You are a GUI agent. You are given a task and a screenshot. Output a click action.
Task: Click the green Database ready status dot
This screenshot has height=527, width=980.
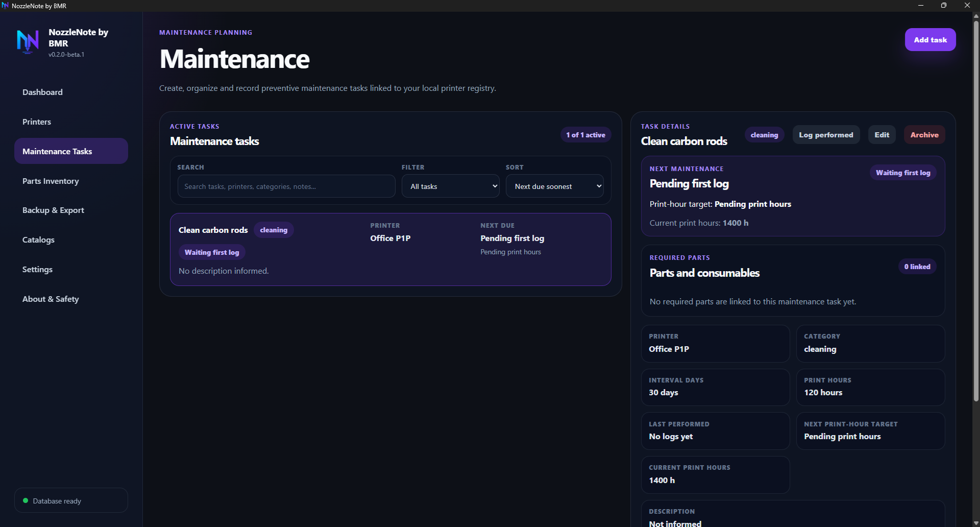26,500
